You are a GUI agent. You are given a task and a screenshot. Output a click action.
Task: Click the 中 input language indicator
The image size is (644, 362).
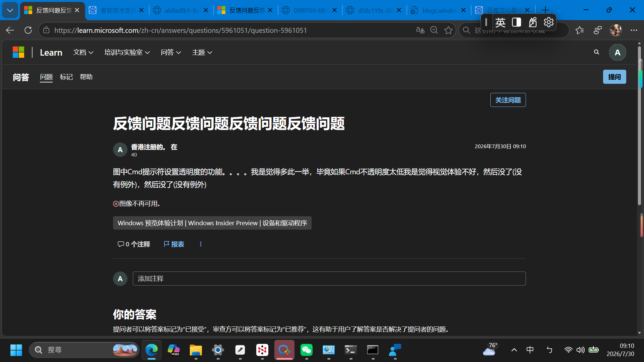click(x=530, y=350)
